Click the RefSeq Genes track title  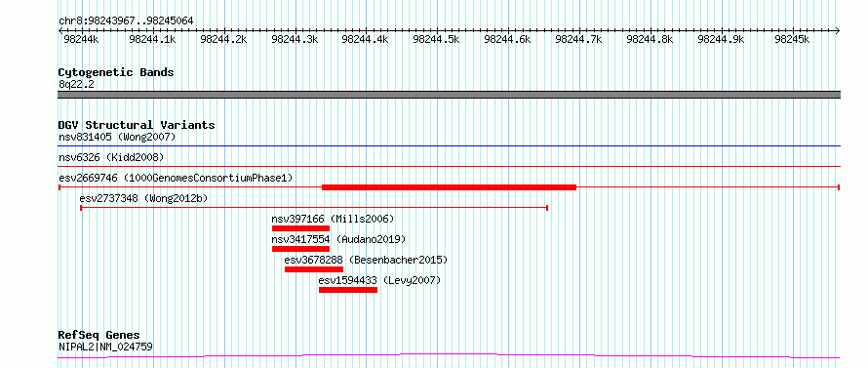click(x=99, y=336)
